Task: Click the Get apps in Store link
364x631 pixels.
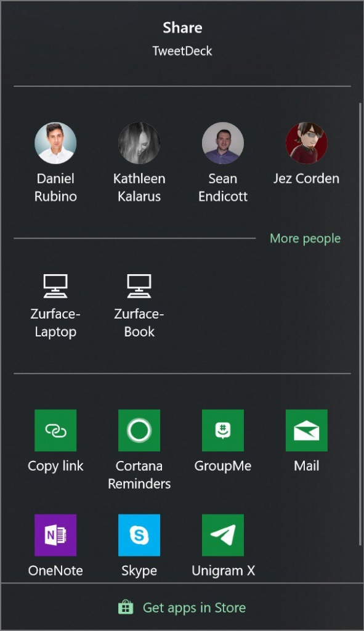Action: (x=194, y=607)
